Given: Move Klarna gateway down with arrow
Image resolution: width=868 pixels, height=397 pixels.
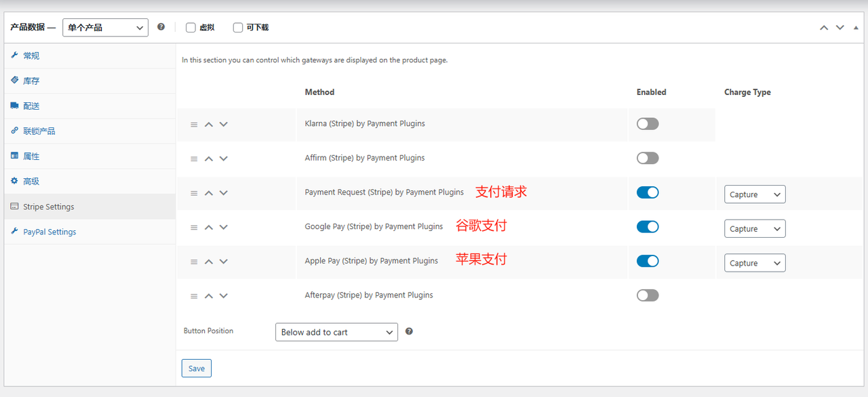Looking at the screenshot, I should click(x=224, y=125).
